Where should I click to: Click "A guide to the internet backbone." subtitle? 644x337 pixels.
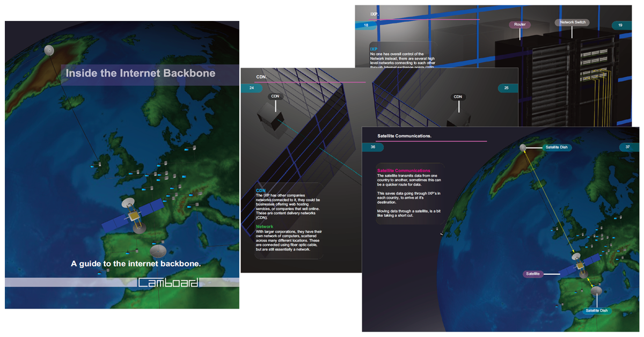136,263
